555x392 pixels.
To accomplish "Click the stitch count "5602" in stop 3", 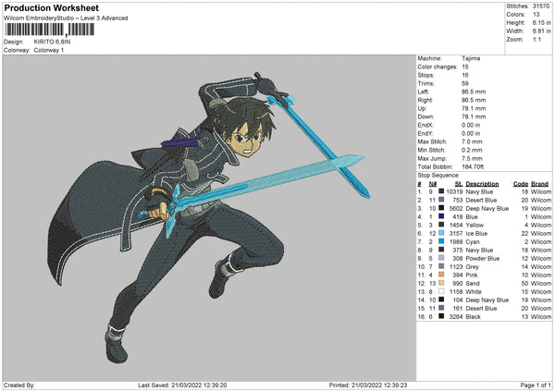I will 456,208.
